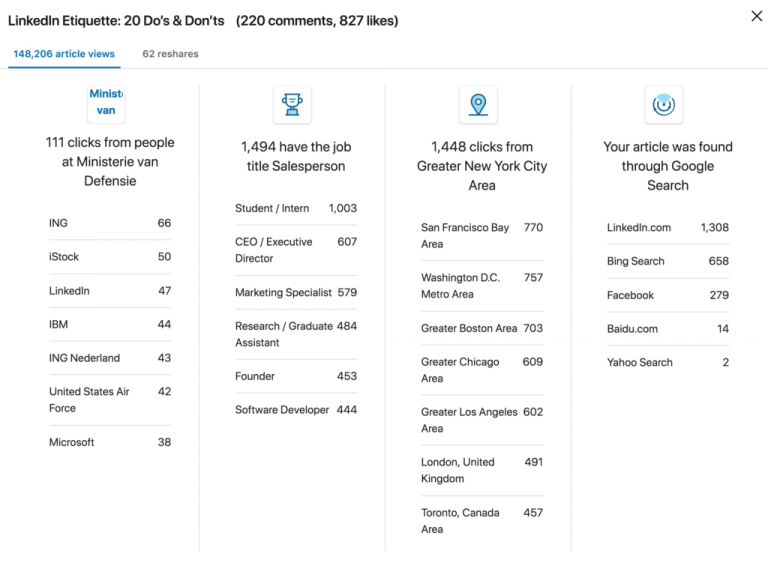
Task: Select the Bing Search source row
Action: pyautogui.click(x=667, y=261)
